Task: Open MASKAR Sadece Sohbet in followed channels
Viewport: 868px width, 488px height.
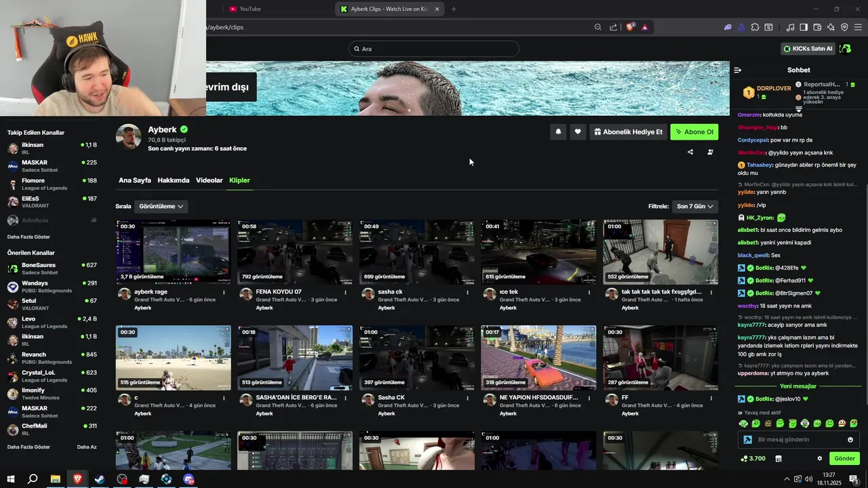Action: point(52,166)
